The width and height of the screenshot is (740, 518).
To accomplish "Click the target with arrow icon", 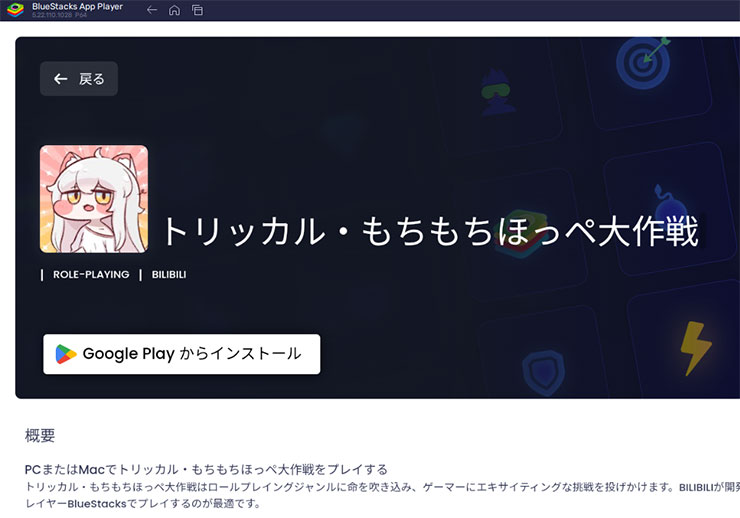I will (x=645, y=62).
